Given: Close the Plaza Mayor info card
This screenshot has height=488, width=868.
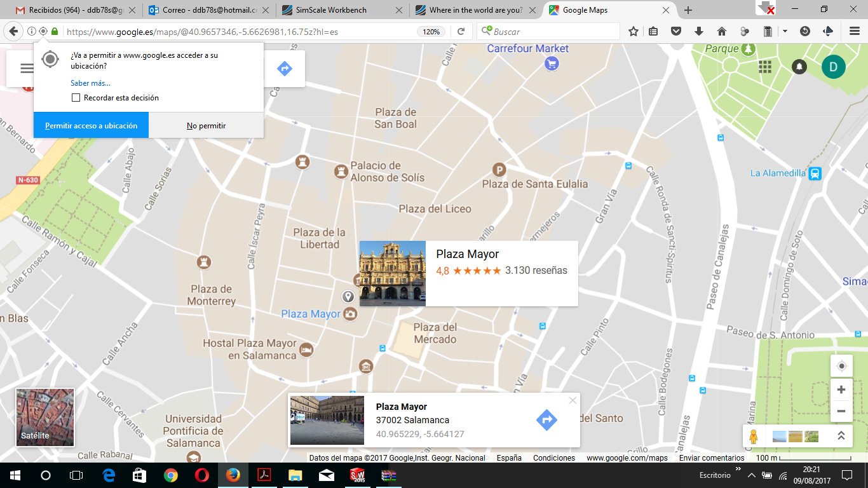Looking at the screenshot, I should point(573,400).
